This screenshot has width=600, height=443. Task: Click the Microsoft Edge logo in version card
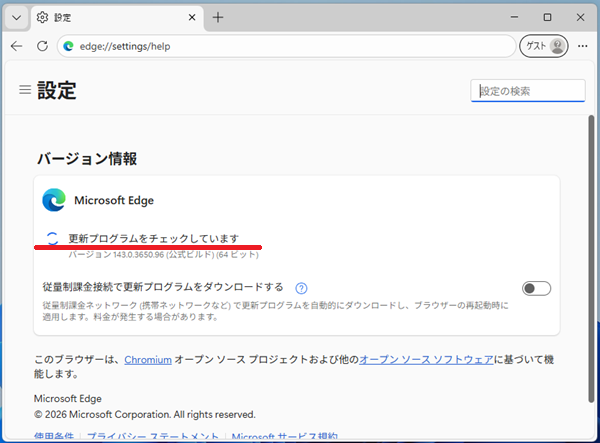point(54,200)
